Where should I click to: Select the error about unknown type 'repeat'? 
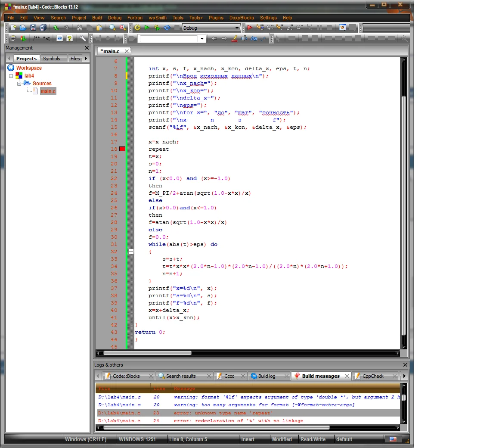223,413
